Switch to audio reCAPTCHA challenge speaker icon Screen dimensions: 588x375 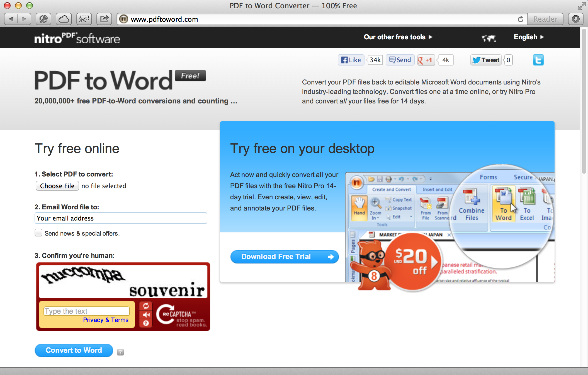146,315
